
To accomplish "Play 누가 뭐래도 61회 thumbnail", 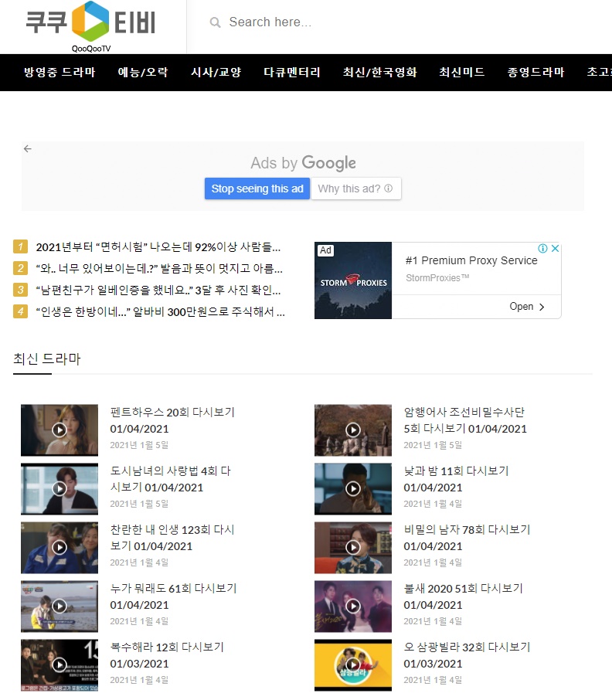I will [x=59, y=607].
